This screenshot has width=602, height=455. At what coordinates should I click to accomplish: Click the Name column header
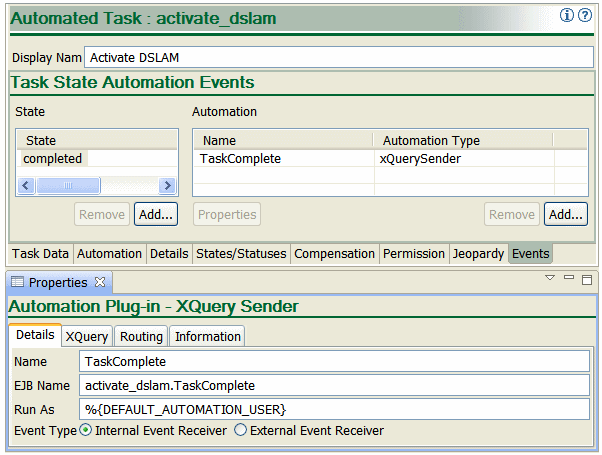[283, 141]
